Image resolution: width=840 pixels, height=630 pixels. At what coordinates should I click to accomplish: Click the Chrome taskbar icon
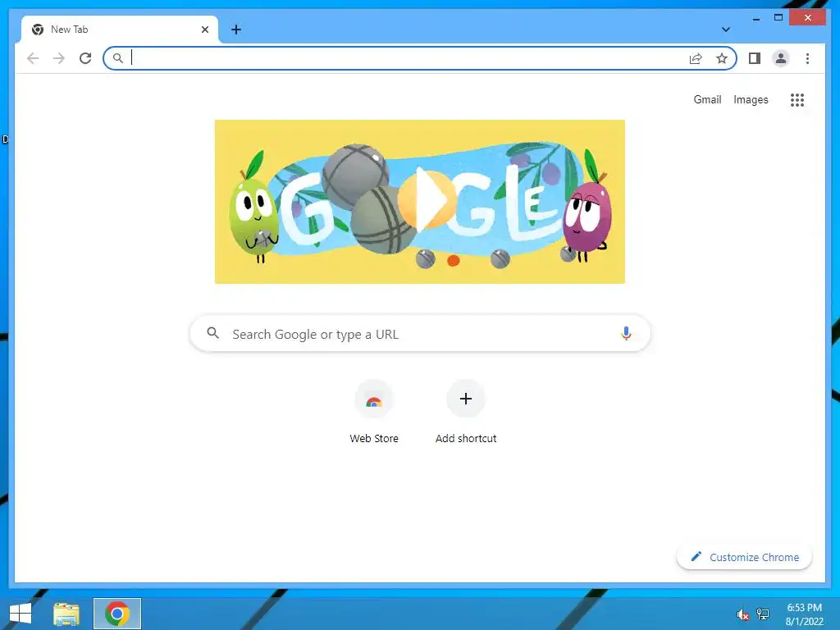[x=116, y=614]
